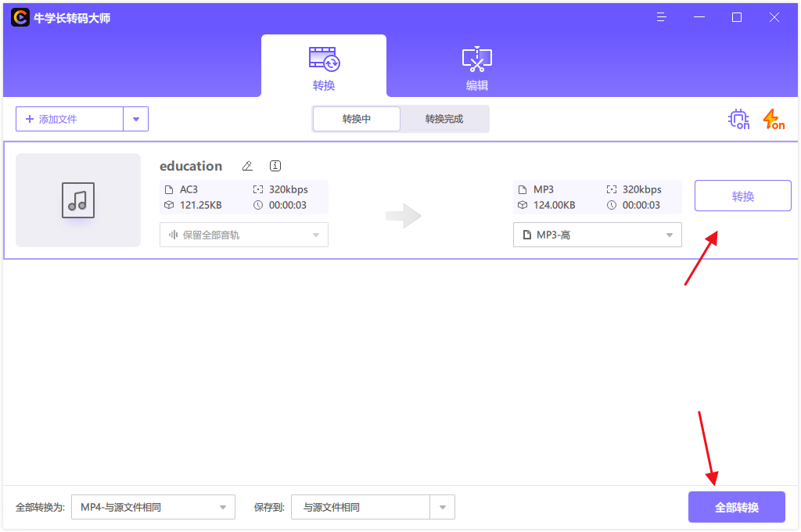Minimize the 牛学长转码大师 window
This screenshot has height=532, width=801.
click(699, 17)
